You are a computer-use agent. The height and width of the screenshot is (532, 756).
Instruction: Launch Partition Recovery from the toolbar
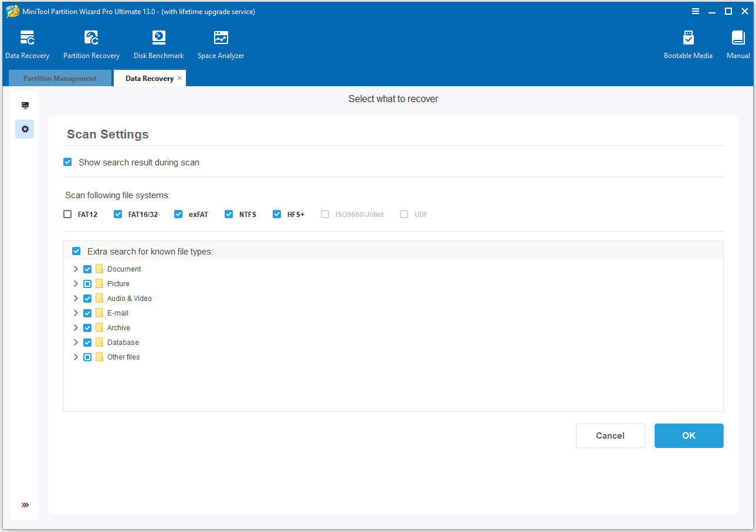(91, 39)
